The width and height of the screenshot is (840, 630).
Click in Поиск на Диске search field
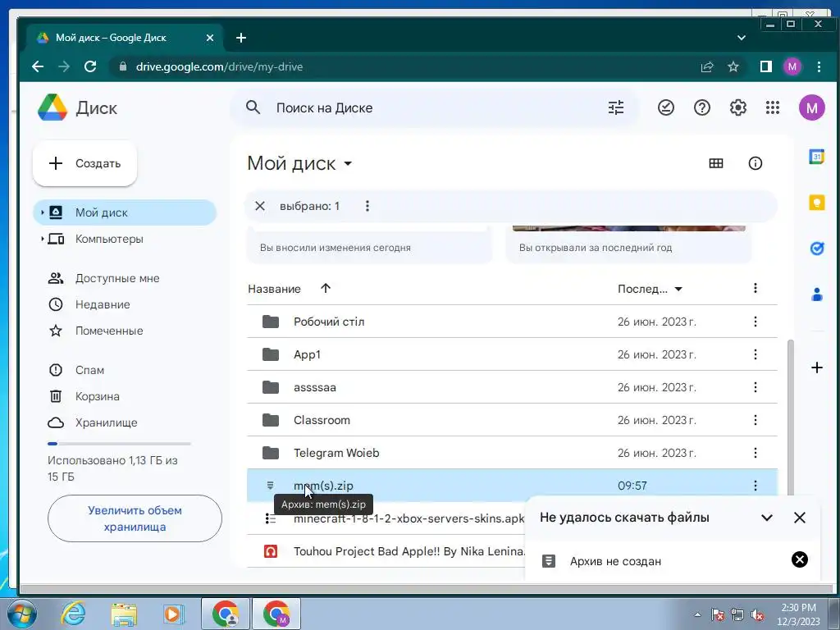coord(434,107)
